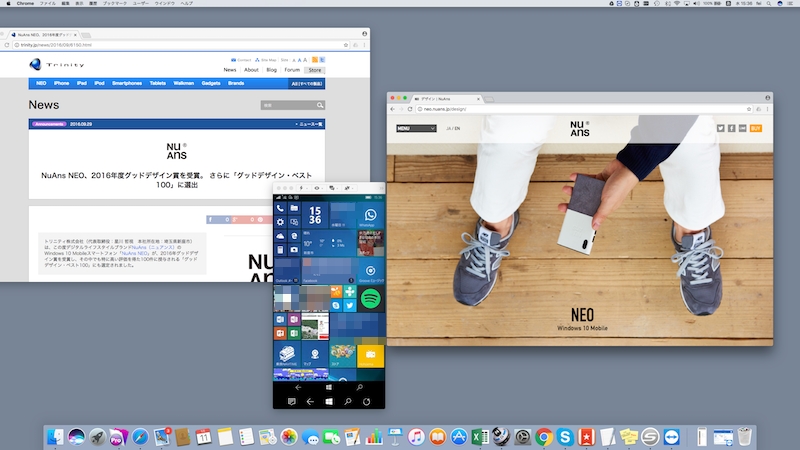Click the search magnifier in the Trinity News box
This screenshot has height=450, width=800.
pos(321,105)
